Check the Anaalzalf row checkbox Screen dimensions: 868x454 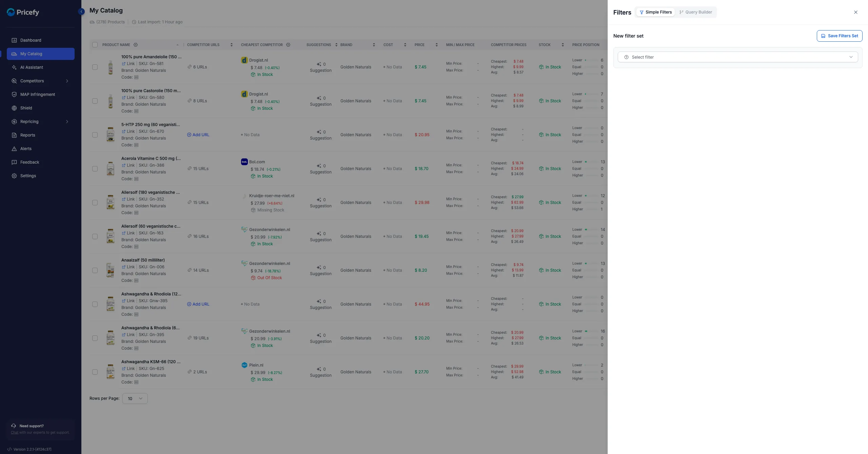coord(95,270)
